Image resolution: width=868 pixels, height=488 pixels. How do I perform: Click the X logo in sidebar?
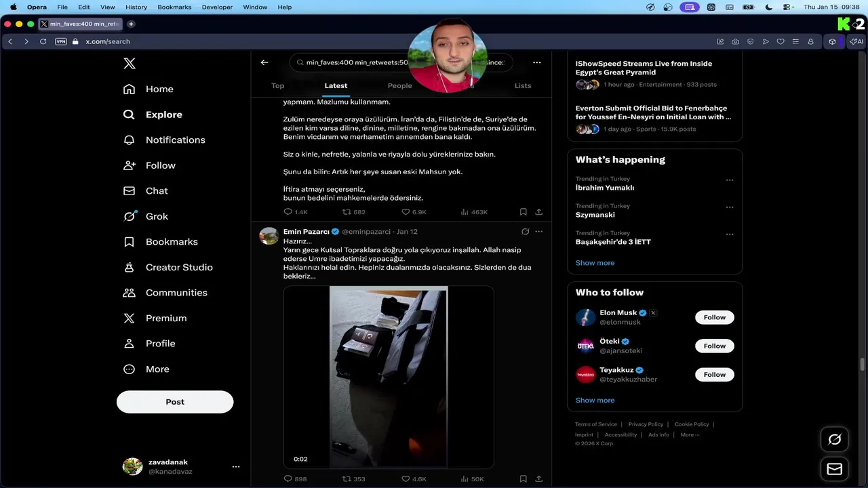[x=130, y=64]
